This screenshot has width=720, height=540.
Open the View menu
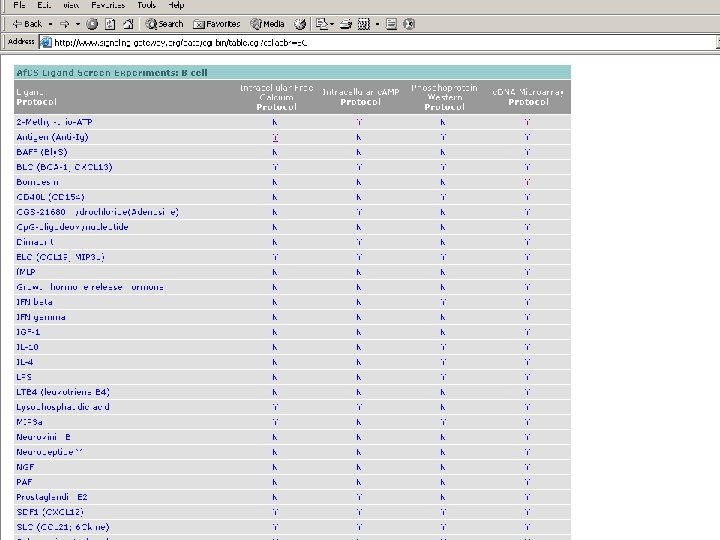71,6
